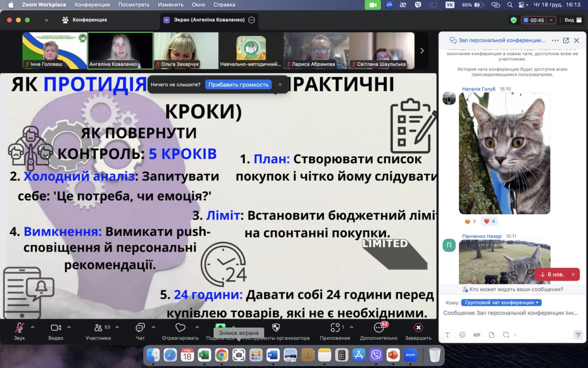Viewport: 588px width, 368px height.
Task: Open the Участники participants list
Action: [98, 328]
